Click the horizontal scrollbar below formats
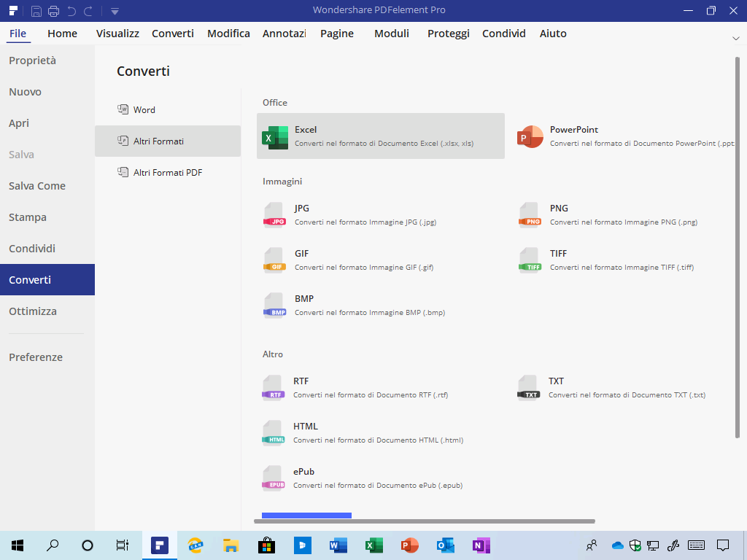This screenshot has width=747, height=560. coord(425,521)
